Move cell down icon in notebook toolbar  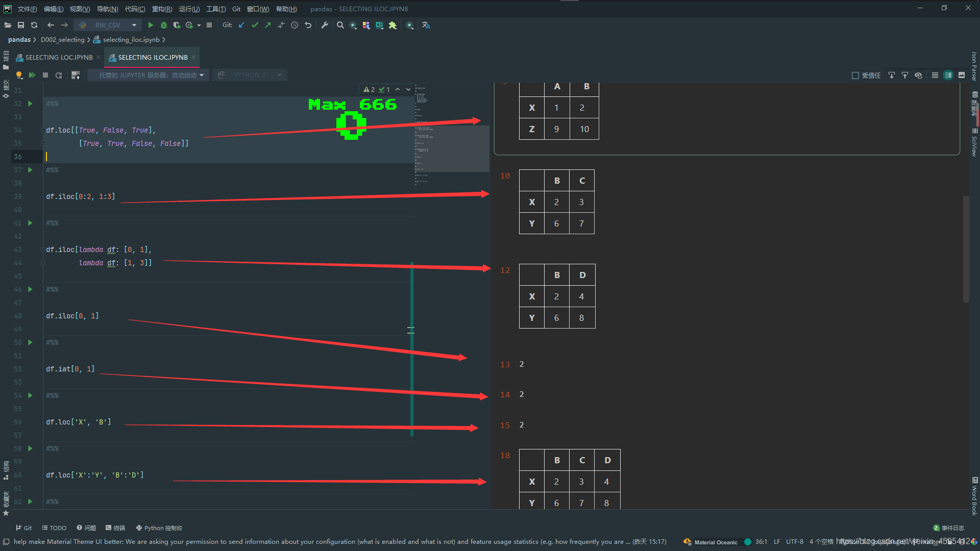892,75
